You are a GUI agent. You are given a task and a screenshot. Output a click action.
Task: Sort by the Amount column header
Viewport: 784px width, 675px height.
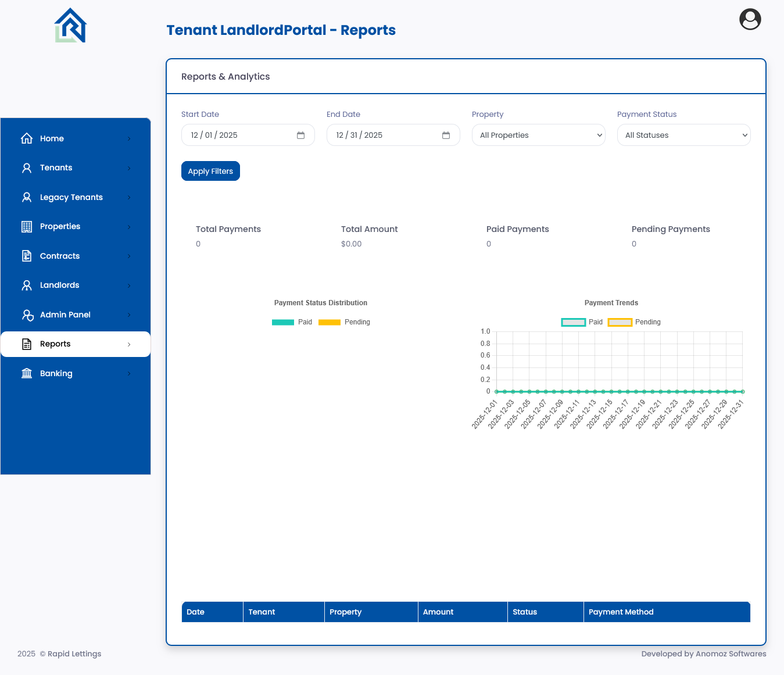click(438, 612)
